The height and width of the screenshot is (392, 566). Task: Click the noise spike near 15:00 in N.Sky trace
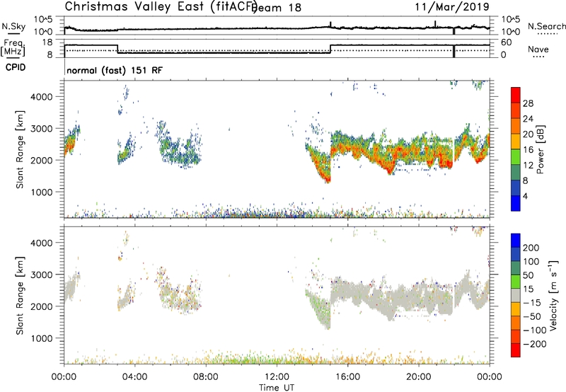click(x=330, y=25)
